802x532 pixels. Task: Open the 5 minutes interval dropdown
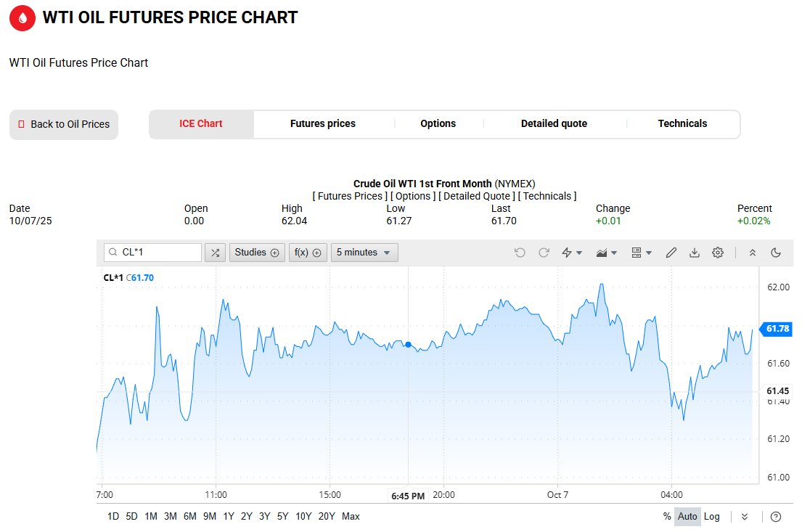tap(364, 253)
